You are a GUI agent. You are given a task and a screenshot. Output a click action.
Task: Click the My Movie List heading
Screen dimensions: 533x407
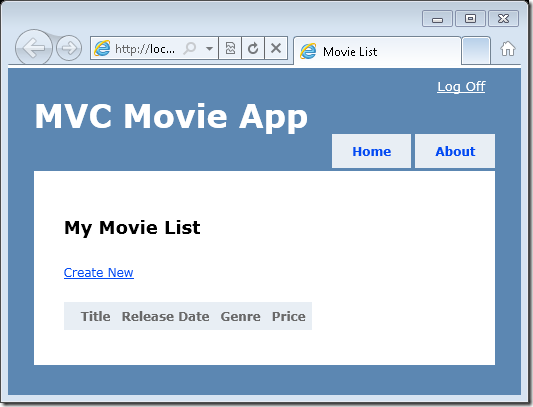coord(132,228)
